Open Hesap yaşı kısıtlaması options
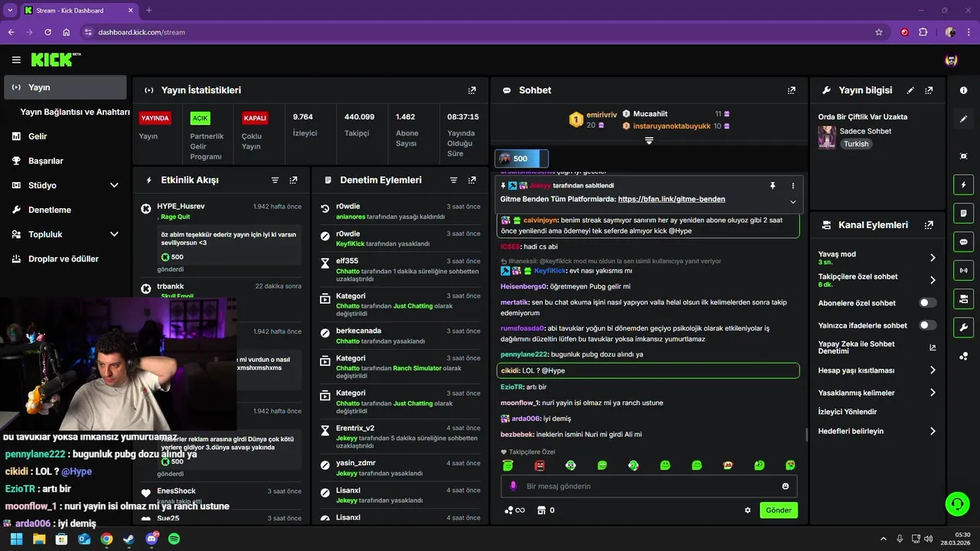Viewport: 980px width, 551px height. pyautogui.click(x=877, y=370)
